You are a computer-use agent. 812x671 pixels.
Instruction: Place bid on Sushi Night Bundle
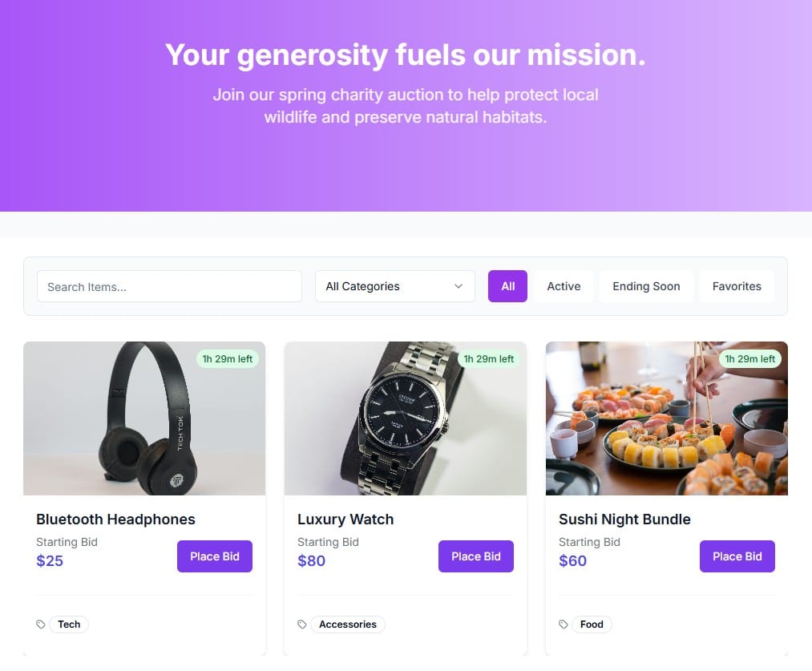737,556
